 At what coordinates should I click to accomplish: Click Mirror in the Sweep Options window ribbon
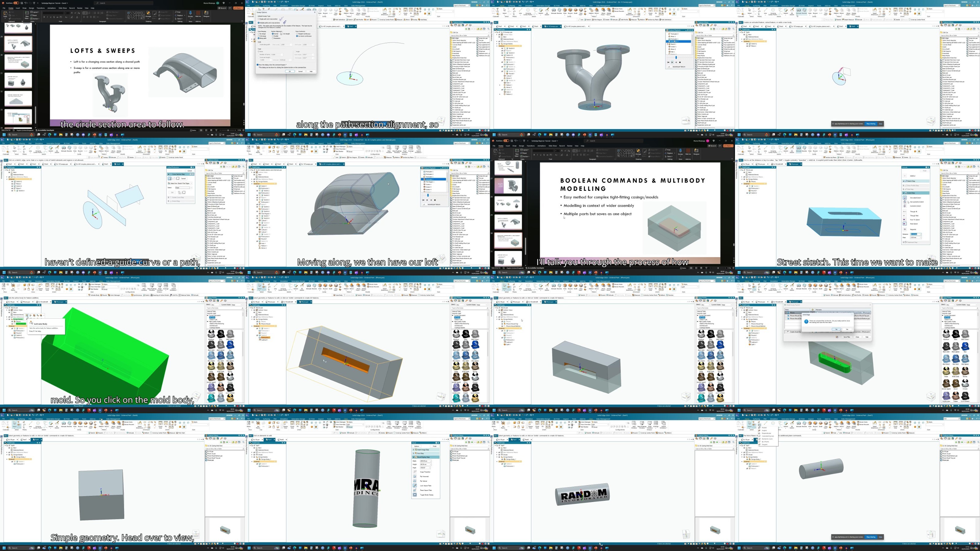(352, 12)
